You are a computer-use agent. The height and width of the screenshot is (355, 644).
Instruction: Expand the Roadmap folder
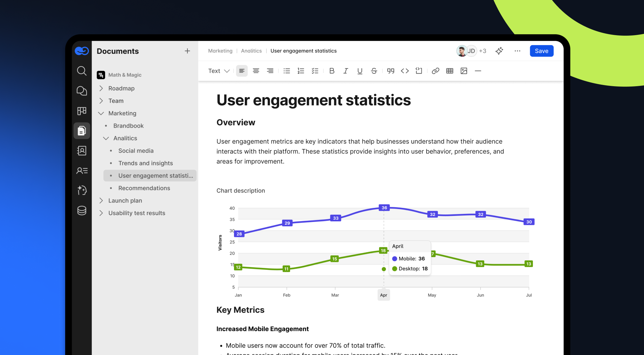pyautogui.click(x=101, y=88)
